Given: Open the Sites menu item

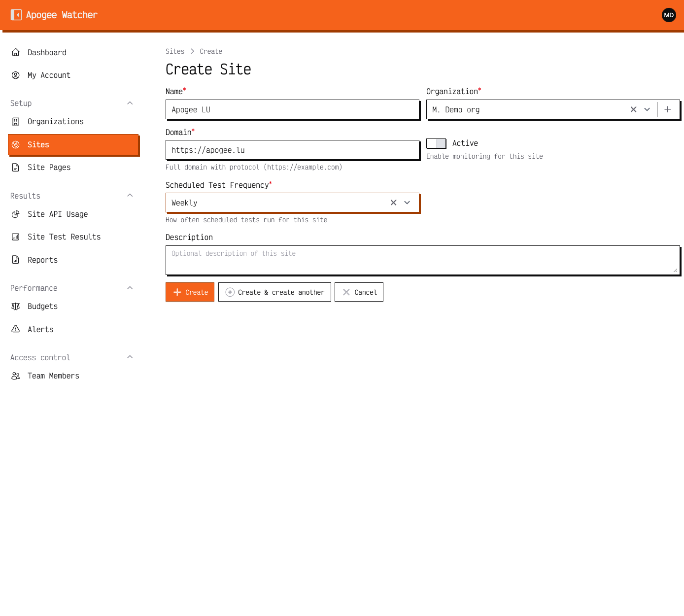Looking at the screenshot, I should [73, 144].
